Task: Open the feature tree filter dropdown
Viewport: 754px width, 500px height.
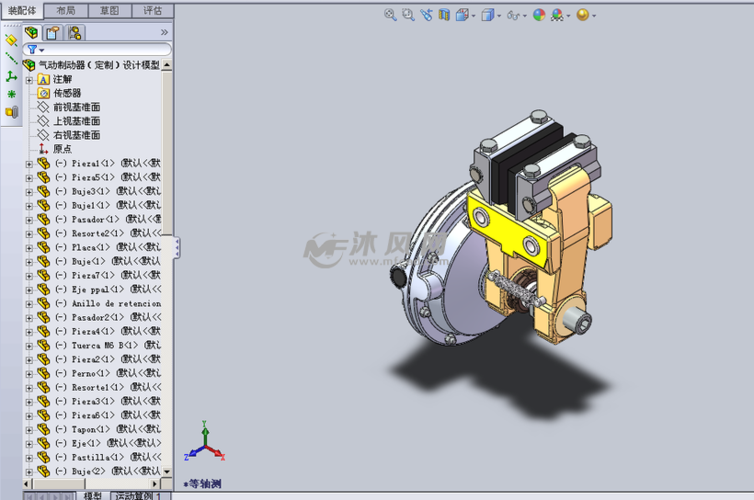Action: coord(36,49)
